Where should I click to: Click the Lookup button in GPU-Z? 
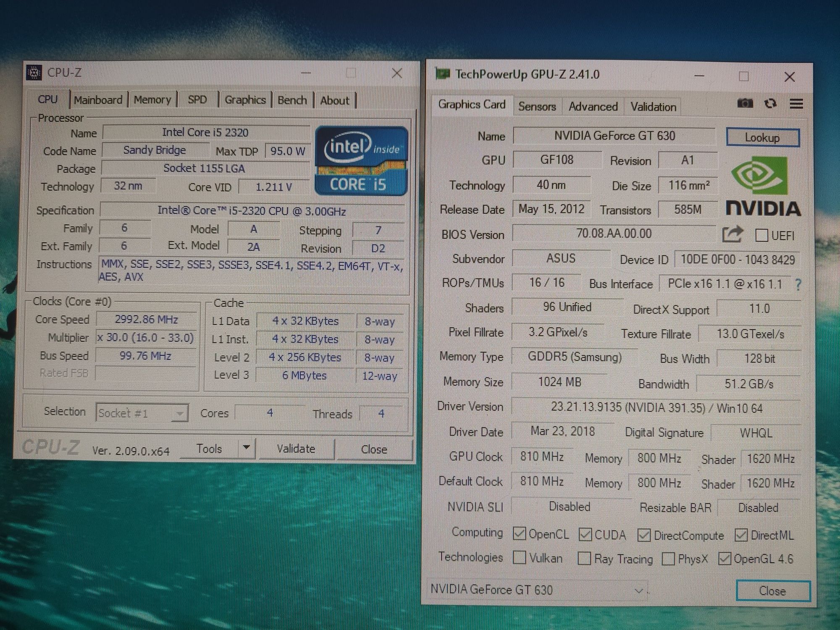pyautogui.click(x=762, y=138)
